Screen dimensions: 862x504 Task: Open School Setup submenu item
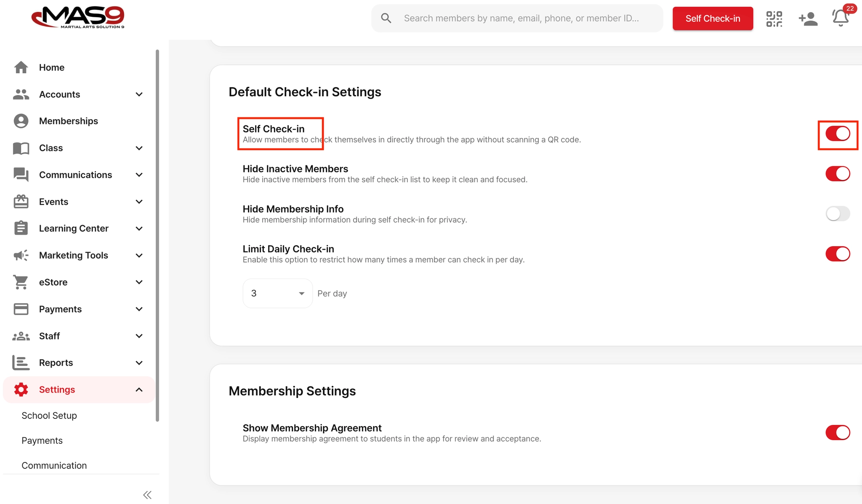pos(49,416)
